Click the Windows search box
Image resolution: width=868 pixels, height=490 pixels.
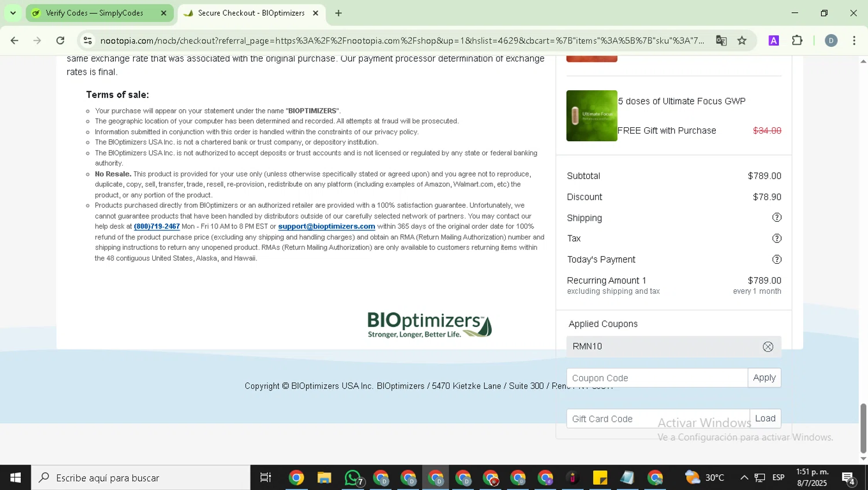coord(141,478)
